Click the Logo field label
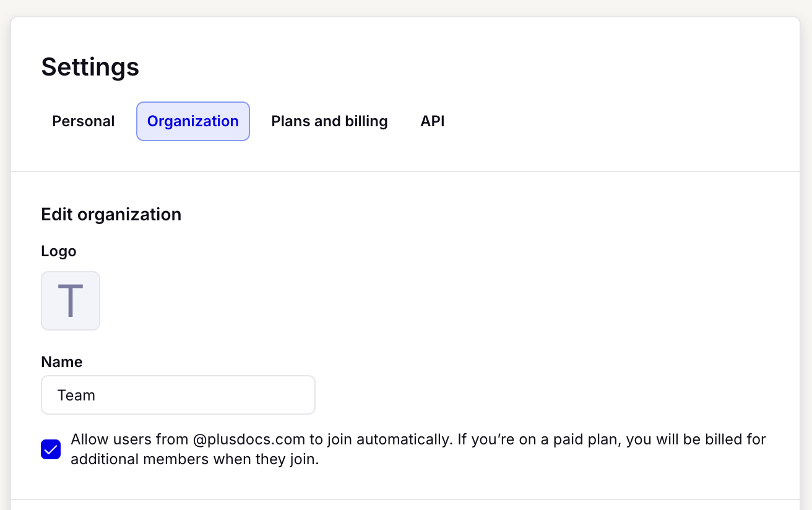Viewport: 812px width, 510px height. point(59,251)
